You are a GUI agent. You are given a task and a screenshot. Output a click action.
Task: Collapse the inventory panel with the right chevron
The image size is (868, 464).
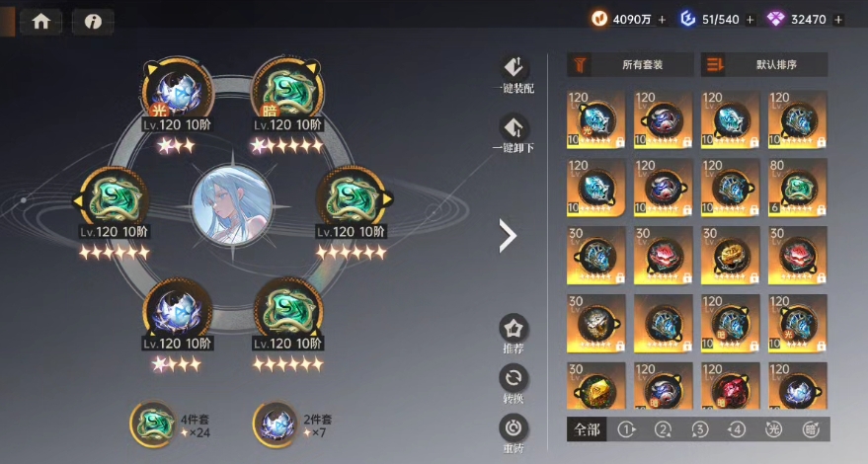tap(508, 236)
